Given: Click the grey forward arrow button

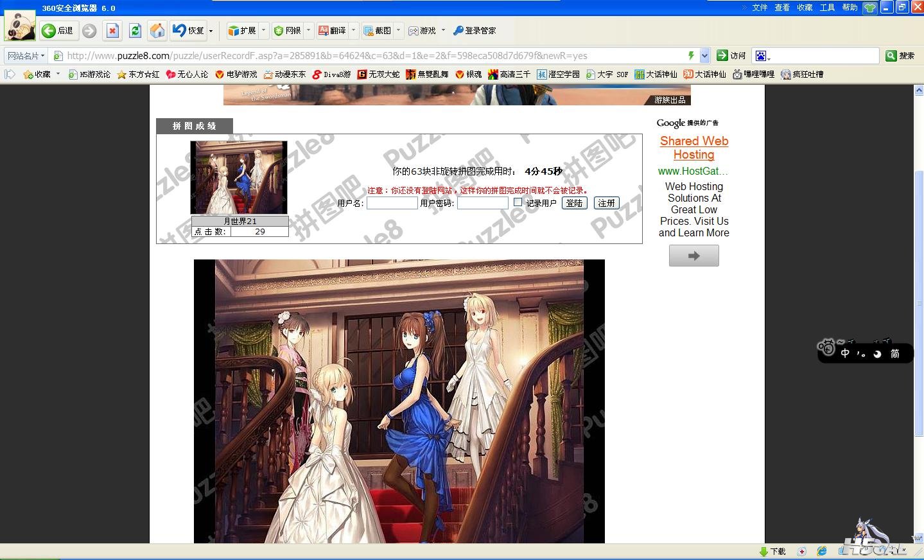Looking at the screenshot, I should tap(89, 30).
